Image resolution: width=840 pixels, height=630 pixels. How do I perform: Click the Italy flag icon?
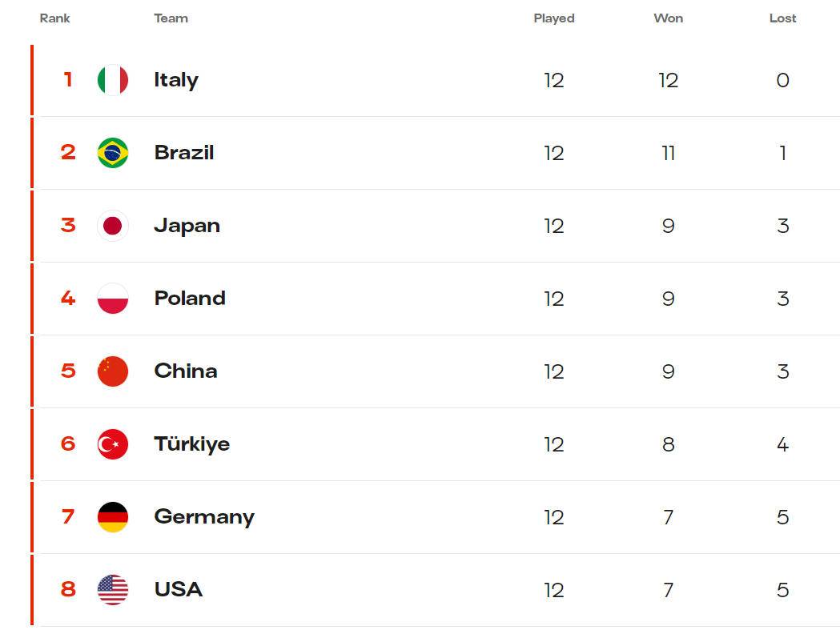tap(112, 80)
